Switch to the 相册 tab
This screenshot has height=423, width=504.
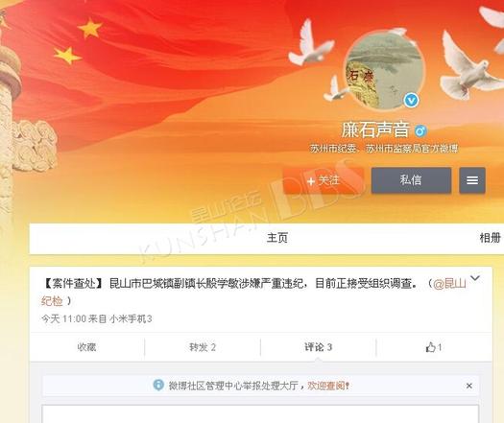pos(490,238)
